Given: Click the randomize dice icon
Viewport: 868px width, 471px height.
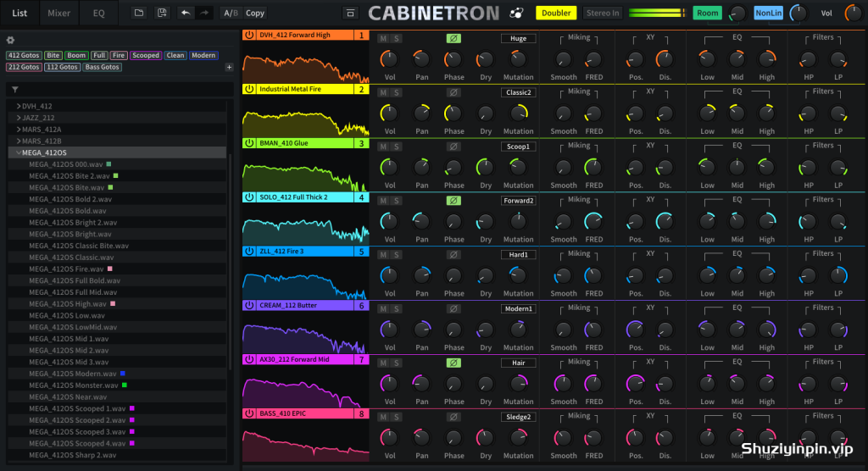Looking at the screenshot, I should 516,14.
